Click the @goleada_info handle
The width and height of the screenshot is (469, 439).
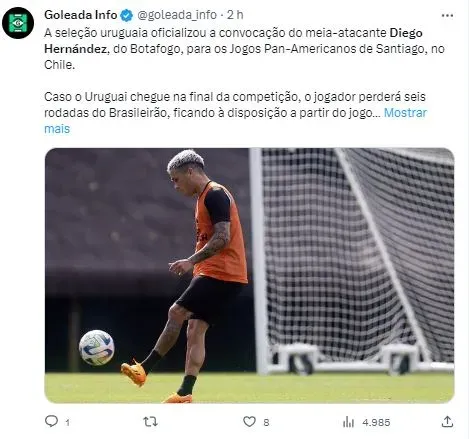(x=177, y=15)
